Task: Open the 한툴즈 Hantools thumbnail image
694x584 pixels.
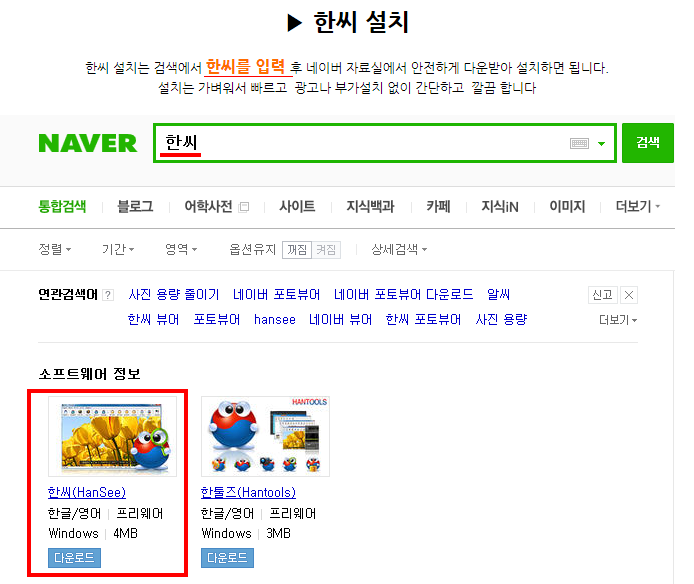Action: tap(265, 436)
